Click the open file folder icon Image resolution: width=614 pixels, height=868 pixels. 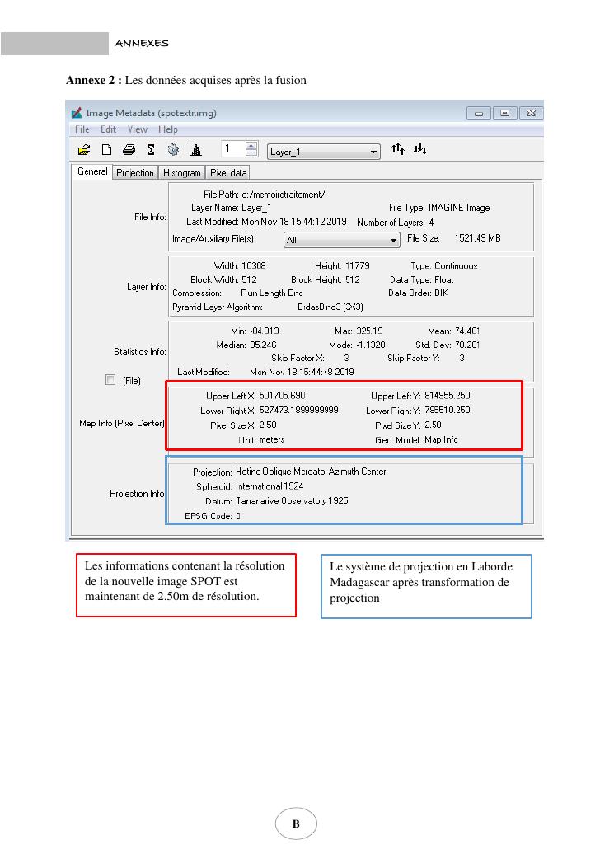point(83,150)
